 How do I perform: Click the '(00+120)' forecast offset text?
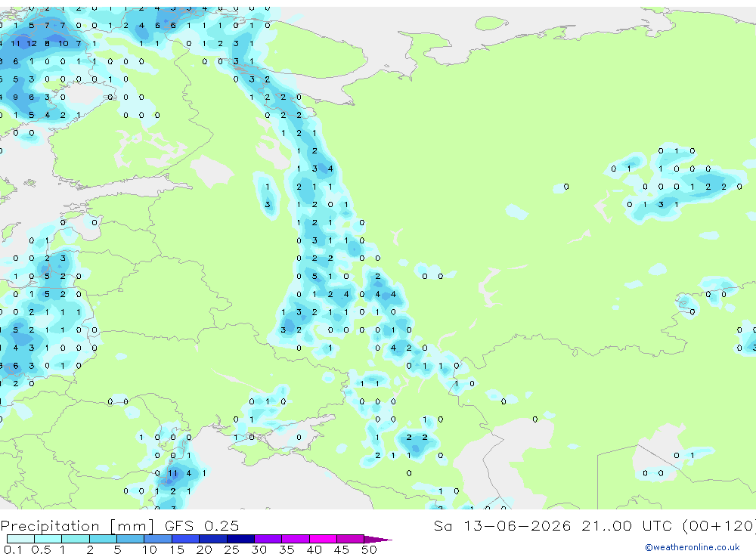pos(718,525)
